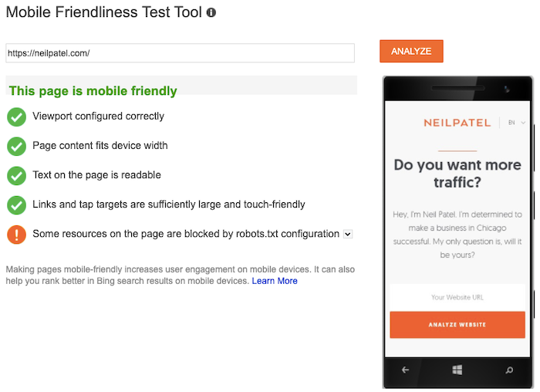Tap the phone's search magnifier icon
The width and height of the screenshot is (540, 392).
pyautogui.click(x=509, y=370)
